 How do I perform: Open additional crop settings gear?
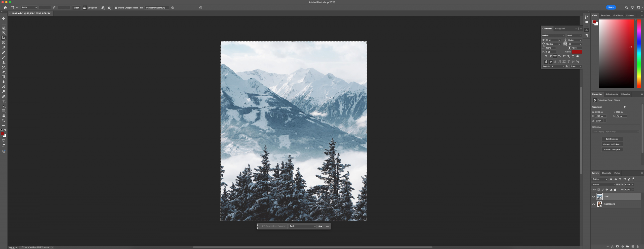point(109,8)
